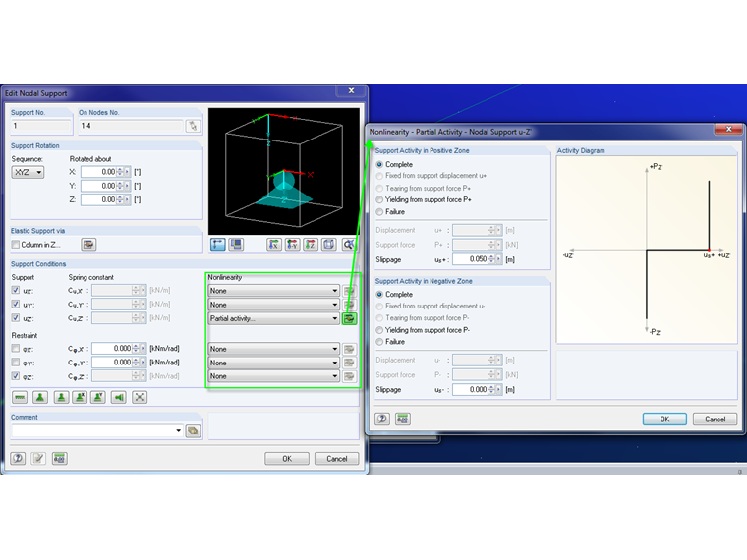Uncheck the uY support checkbox
Viewport: 747px width, 560px height.
(16, 304)
